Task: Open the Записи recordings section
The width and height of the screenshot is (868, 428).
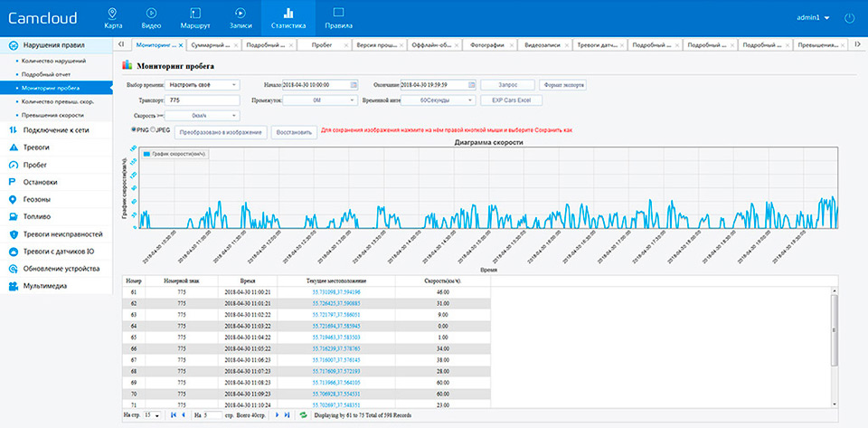Action: [239, 17]
